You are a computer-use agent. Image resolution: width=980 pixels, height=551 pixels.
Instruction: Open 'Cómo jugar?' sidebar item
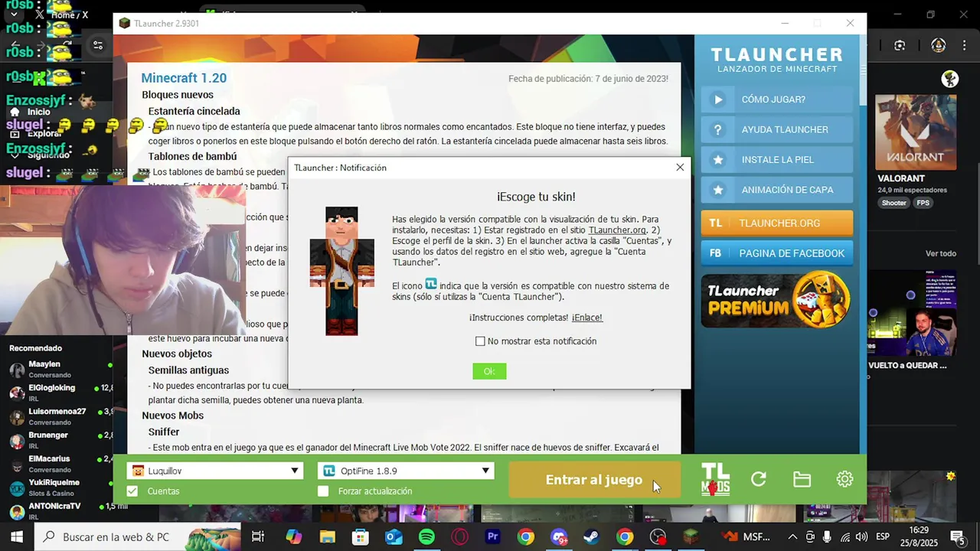point(776,99)
